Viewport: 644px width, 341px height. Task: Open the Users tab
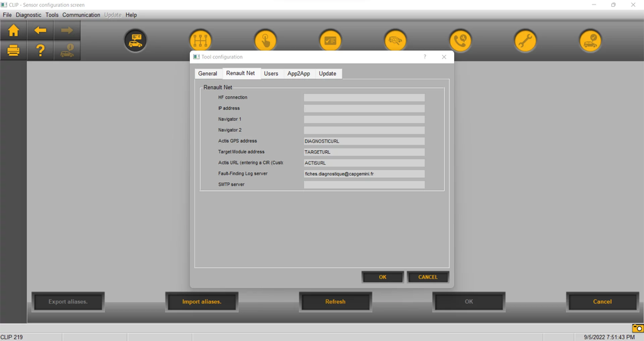pyautogui.click(x=271, y=73)
